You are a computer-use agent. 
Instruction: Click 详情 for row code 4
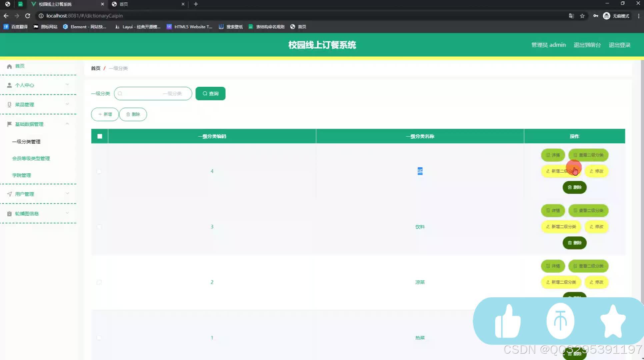point(553,155)
